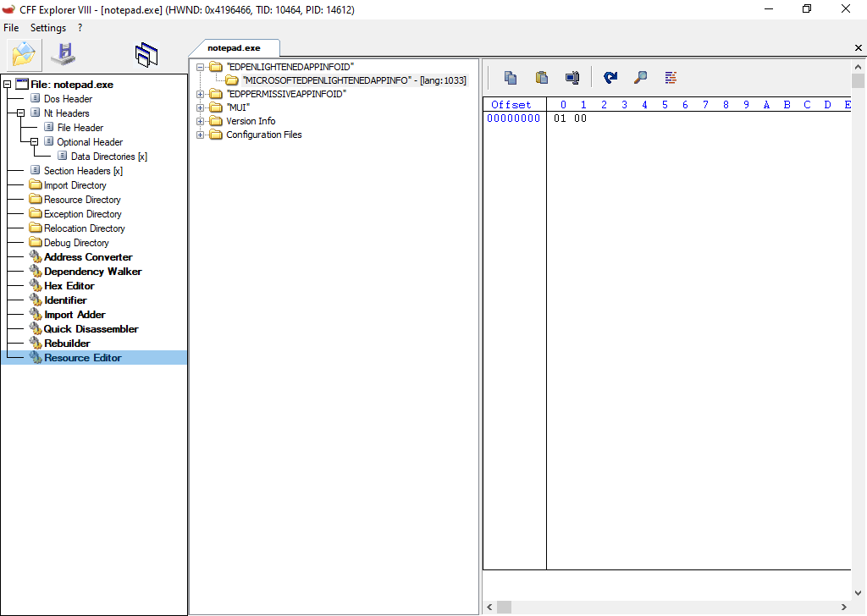Open Address Converter tool
This screenshot has height=616, width=867.
tap(88, 257)
